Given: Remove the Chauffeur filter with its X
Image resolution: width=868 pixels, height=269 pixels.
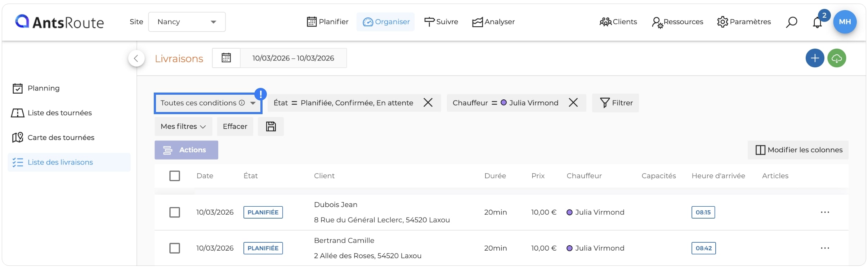Looking at the screenshot, I should (x=573, y=103).
